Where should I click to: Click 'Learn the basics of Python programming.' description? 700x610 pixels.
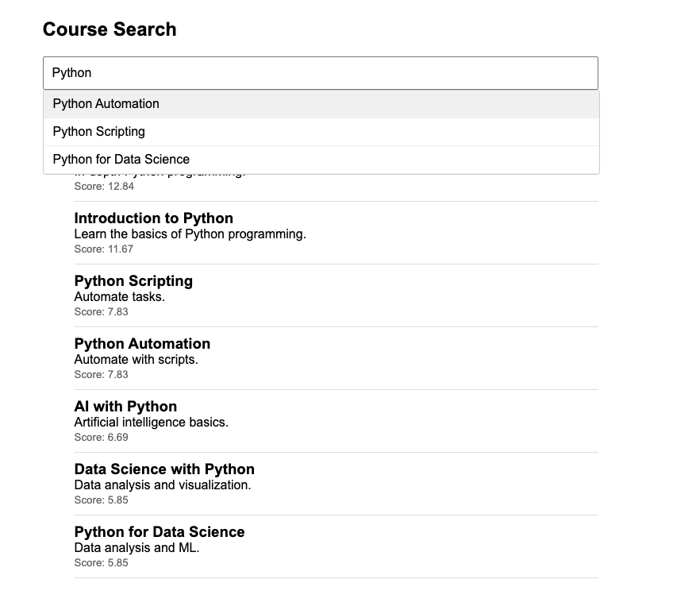click(190, 234)
